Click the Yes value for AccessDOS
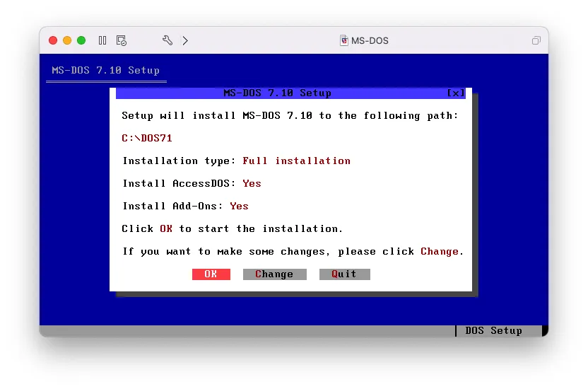 [x=252, y=183]
